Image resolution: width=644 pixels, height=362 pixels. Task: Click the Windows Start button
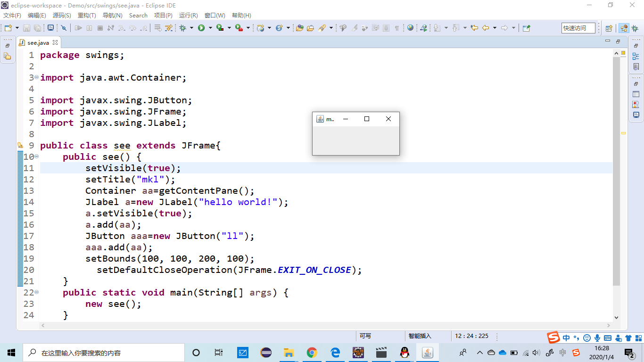(11, 353)
